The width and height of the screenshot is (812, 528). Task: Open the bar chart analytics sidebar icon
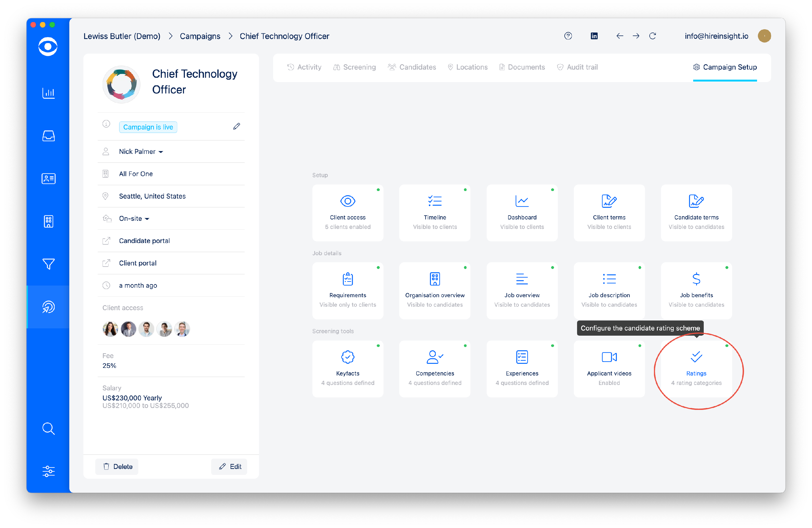coord(48,93)
